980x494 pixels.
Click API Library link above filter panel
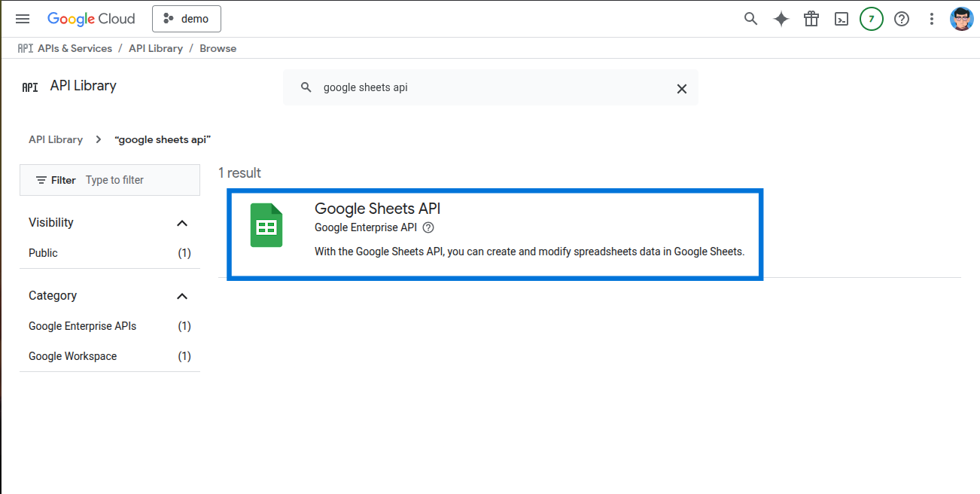pyautogui.click(x=56, y=139)
